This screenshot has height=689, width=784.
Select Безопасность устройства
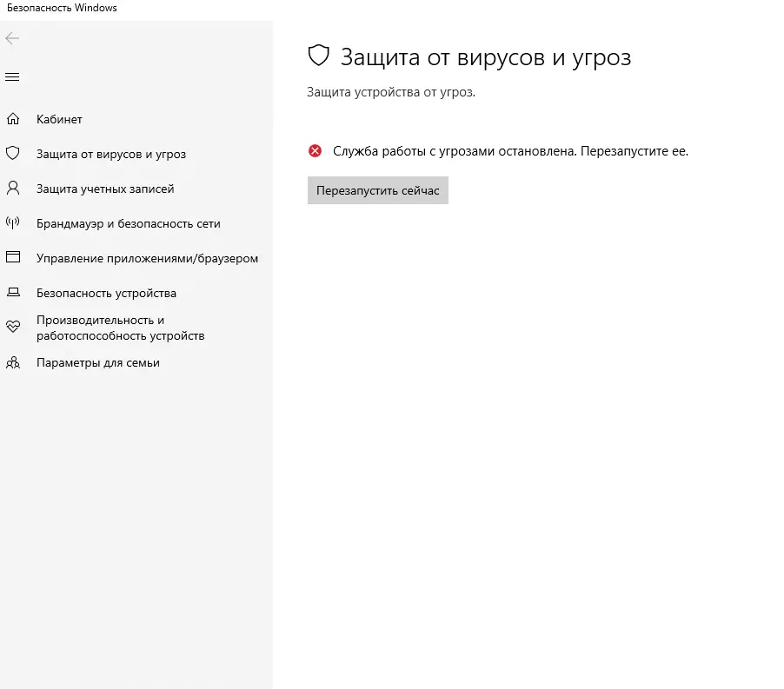tap(107, 294)
